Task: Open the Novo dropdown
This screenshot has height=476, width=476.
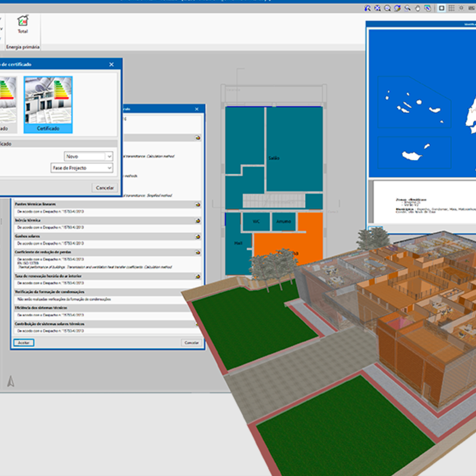Action: tap(109, 156)
